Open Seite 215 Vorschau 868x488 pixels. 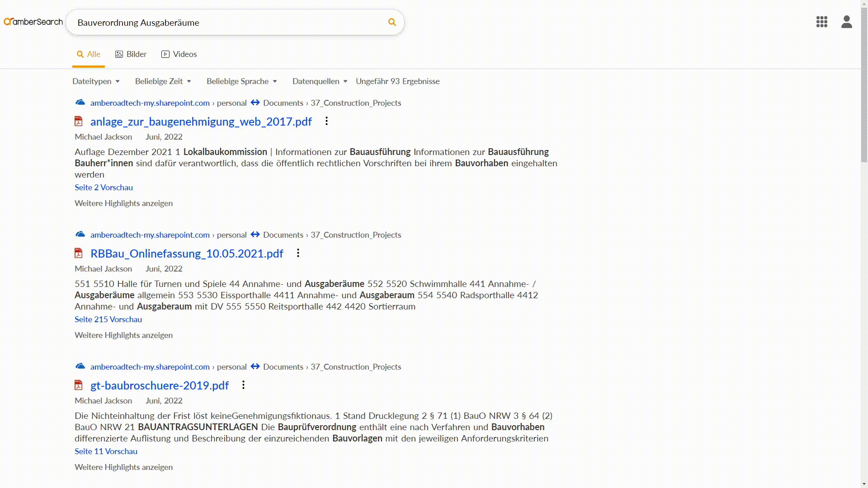click(x=108, y=319)
